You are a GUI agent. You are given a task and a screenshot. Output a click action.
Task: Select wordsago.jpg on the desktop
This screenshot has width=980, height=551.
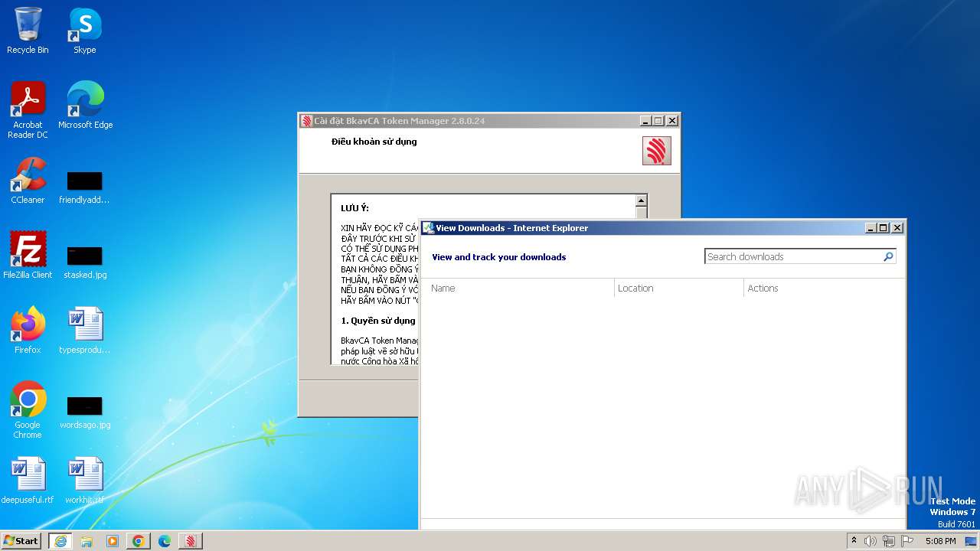pos(85,412)
